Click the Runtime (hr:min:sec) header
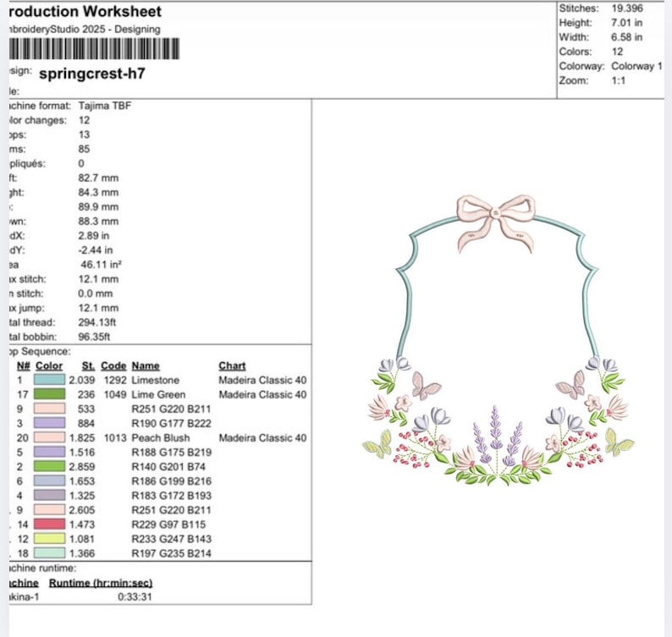The width and height of the screenshot is (672, 637). 101,583
